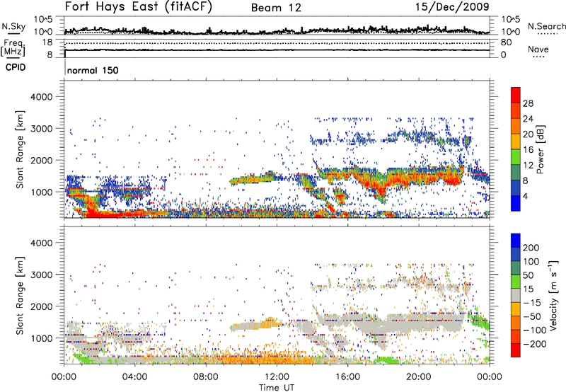Click the 'Fort Hays East (fitACF)' title
The image size is (566, 392).
pyautogui.click(x=139, y=6)
